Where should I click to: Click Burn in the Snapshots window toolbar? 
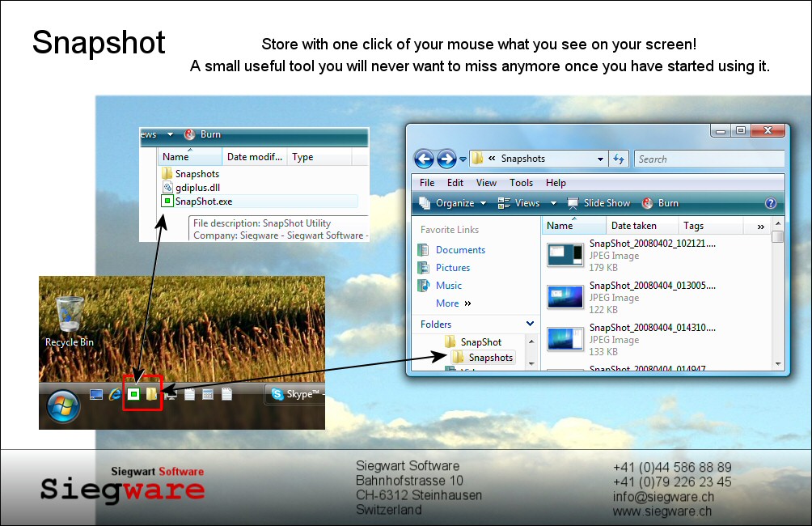point(660,203)
